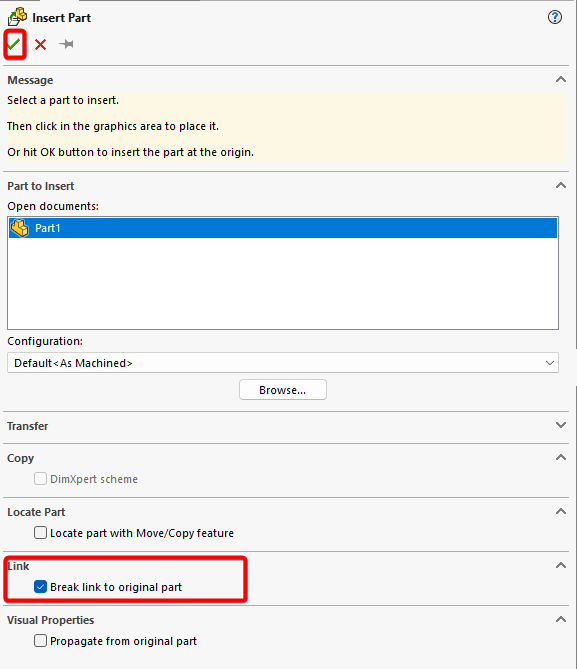Enable Propagate from original part checkbox
This screenshot has width=577, height=669.
(x=41, y=641)
